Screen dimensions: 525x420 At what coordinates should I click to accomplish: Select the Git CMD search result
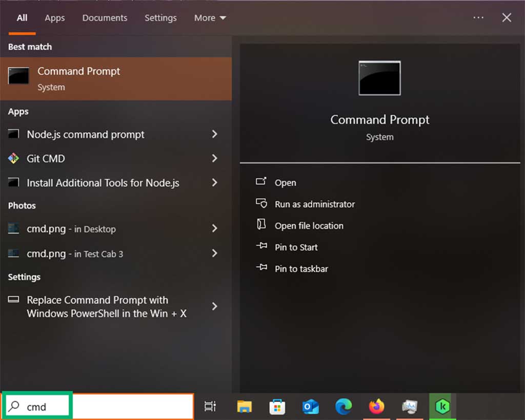pyautogui.click(x=46, y=159)
